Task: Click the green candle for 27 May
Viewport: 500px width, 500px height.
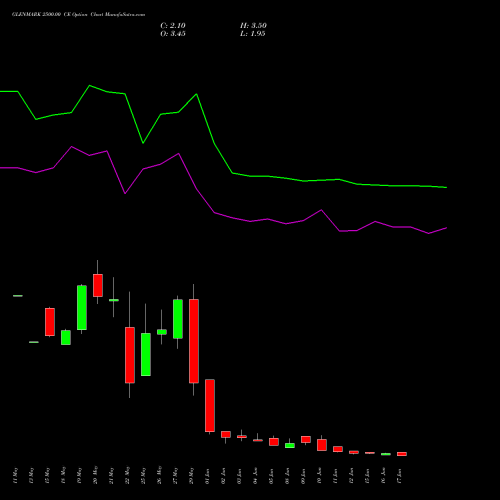Action: tap(178, 319)
